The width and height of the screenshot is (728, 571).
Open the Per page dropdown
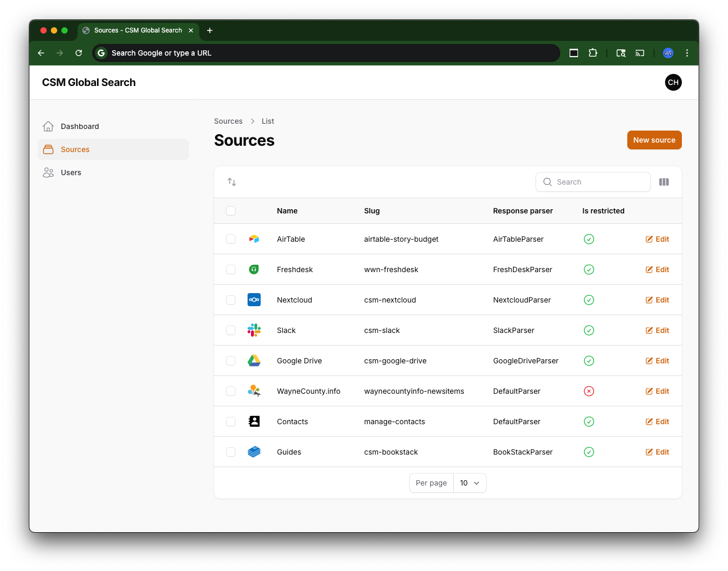click(x=469, y=483)
